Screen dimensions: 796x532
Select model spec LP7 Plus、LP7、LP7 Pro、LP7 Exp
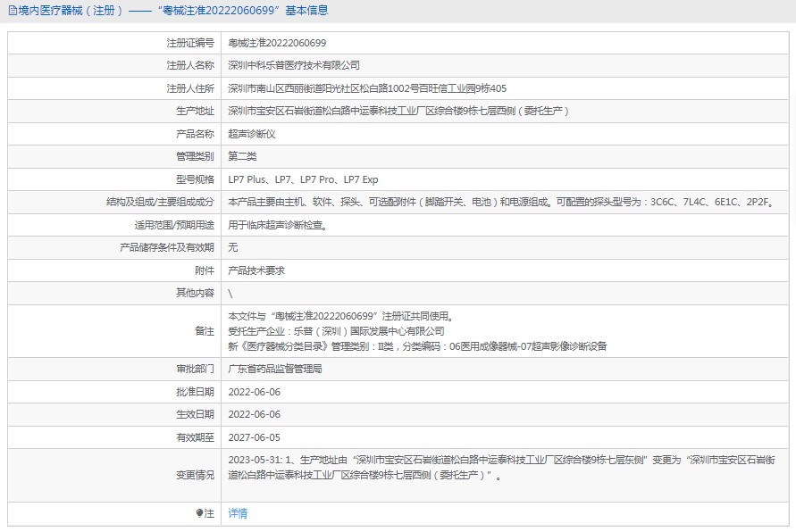click(x=303, y=179)
